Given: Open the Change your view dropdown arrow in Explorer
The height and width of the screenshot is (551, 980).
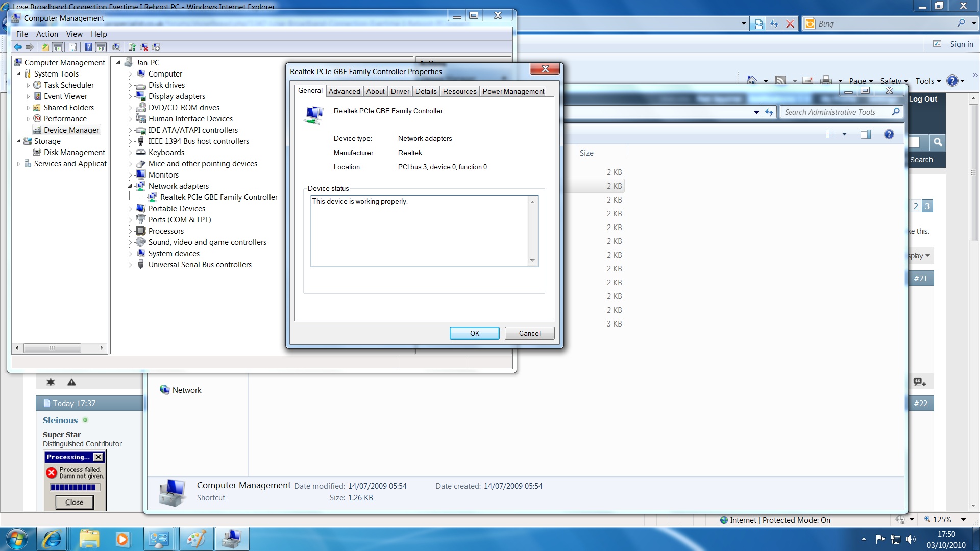Looking at the screenshot, I should pyautogui.click(x=844, y=134).
